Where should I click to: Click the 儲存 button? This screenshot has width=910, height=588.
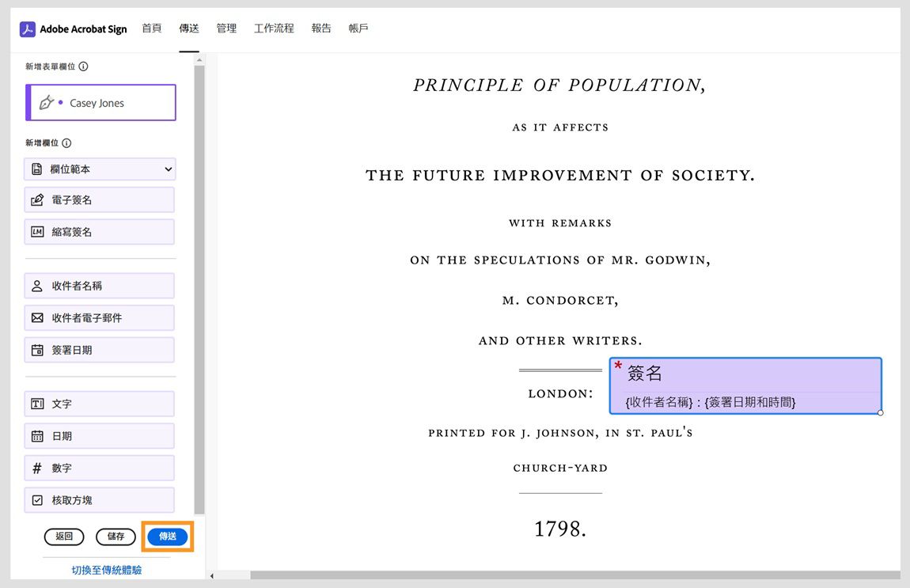(116, 537)
